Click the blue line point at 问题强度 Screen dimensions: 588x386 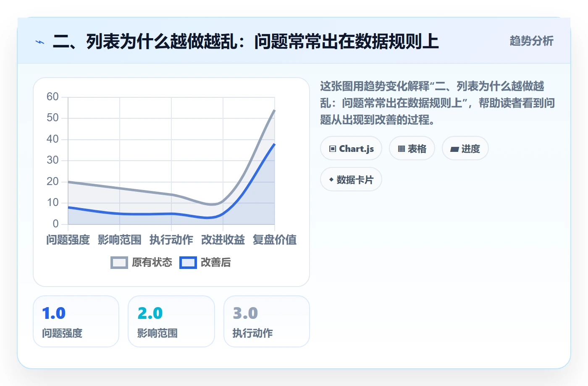coord(68,207)
